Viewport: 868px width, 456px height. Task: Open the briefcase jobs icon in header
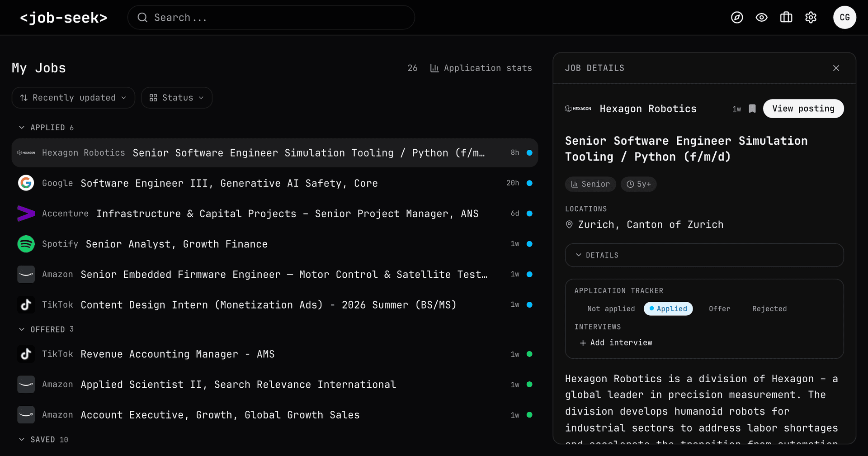786,18
